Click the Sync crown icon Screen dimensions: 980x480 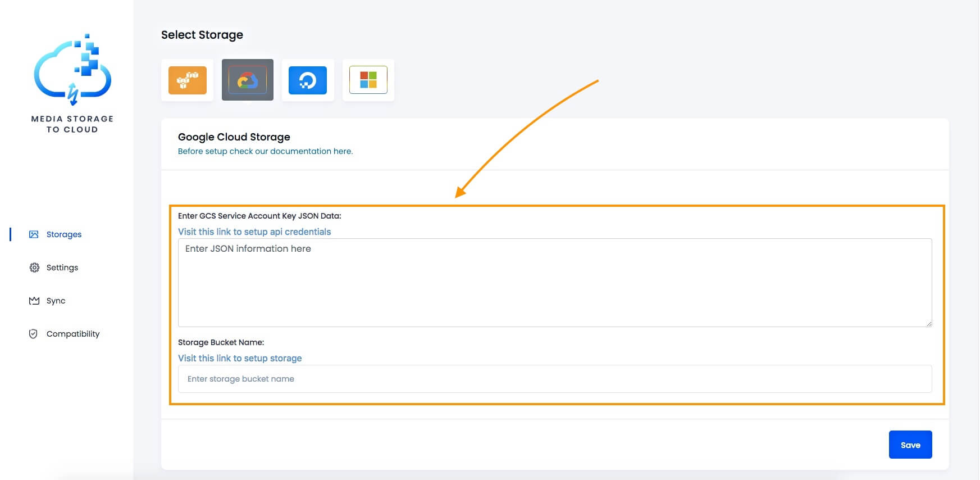point(34,301)
